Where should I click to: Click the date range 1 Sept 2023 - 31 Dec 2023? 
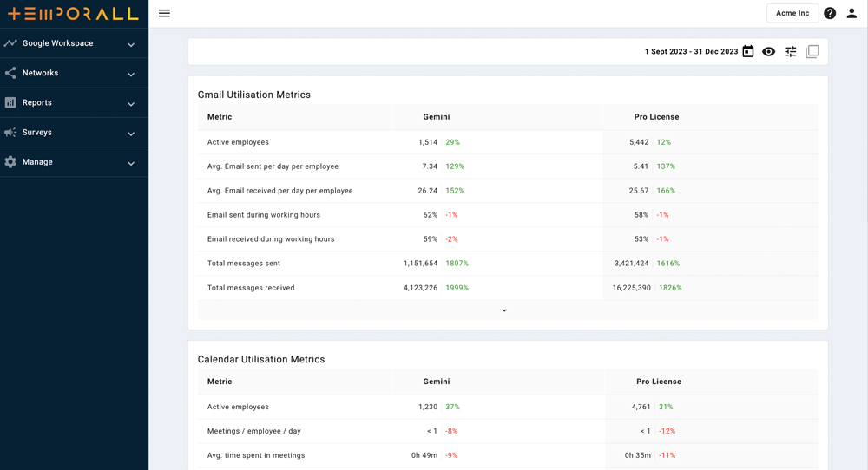(x=691, y=51)
